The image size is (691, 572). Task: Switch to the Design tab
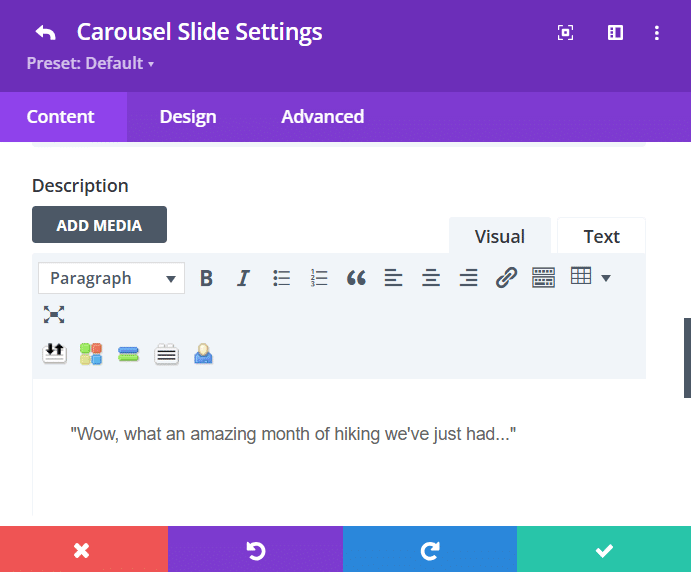pos(188,117)
